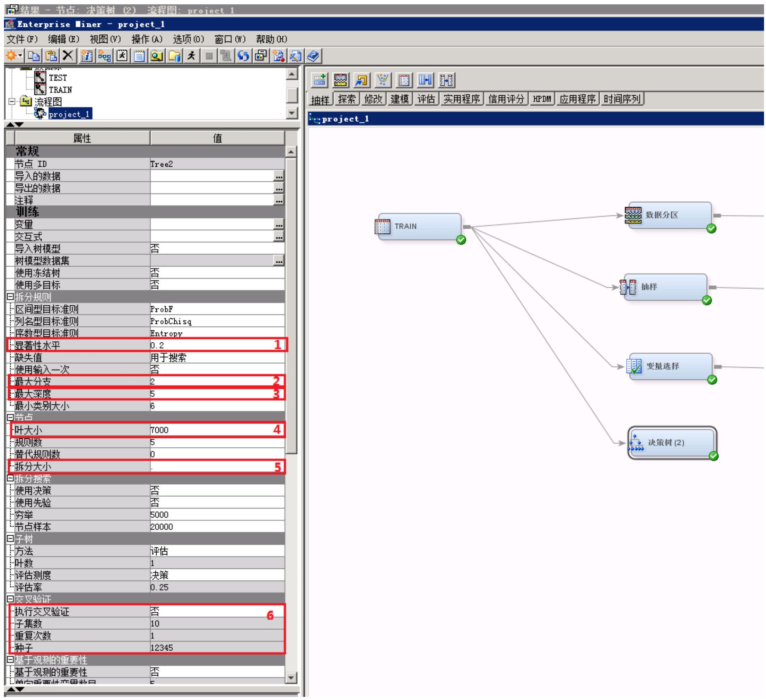Open the new-item star dropdown arrow
The image size is (766, 700).
point(20,56)
